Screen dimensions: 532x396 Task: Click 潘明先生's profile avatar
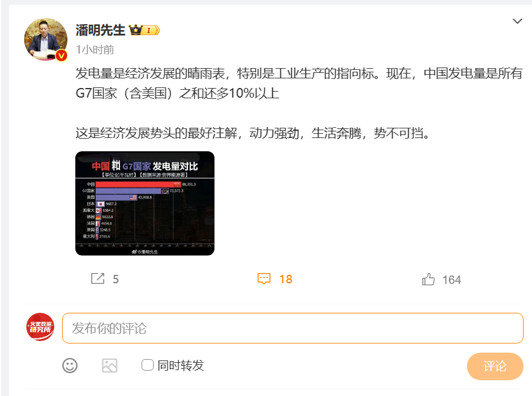(45, 39)
